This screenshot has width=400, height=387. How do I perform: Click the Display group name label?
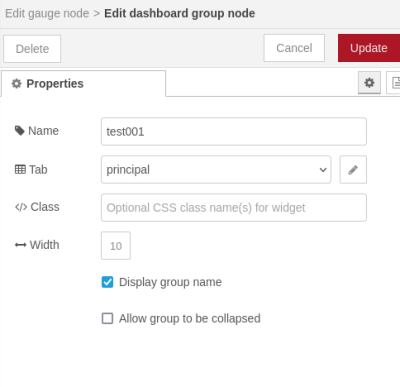click(170, 282)
